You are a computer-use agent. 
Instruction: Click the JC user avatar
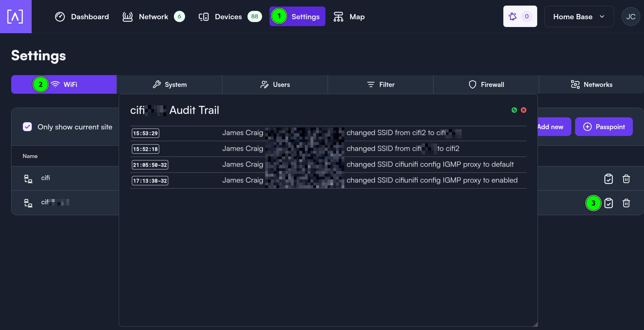[x=630, y=16]
